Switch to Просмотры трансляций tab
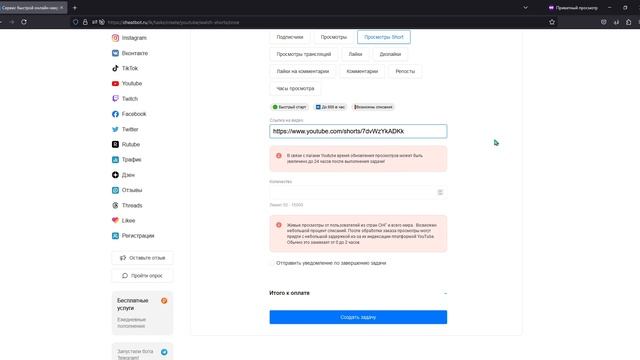Viewport: 640px width, 360px height. click(x=304, y=54)
